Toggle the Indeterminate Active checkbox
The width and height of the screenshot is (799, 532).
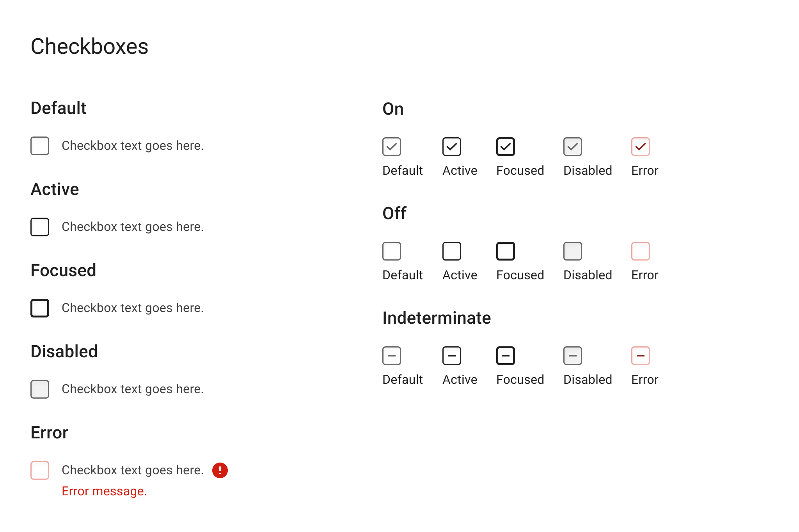coord(452,356)
